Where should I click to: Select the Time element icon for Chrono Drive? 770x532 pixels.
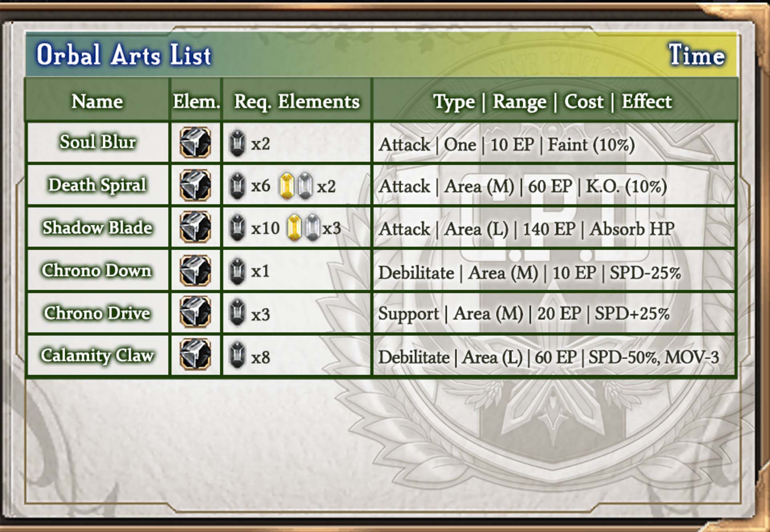pos(195,312)
